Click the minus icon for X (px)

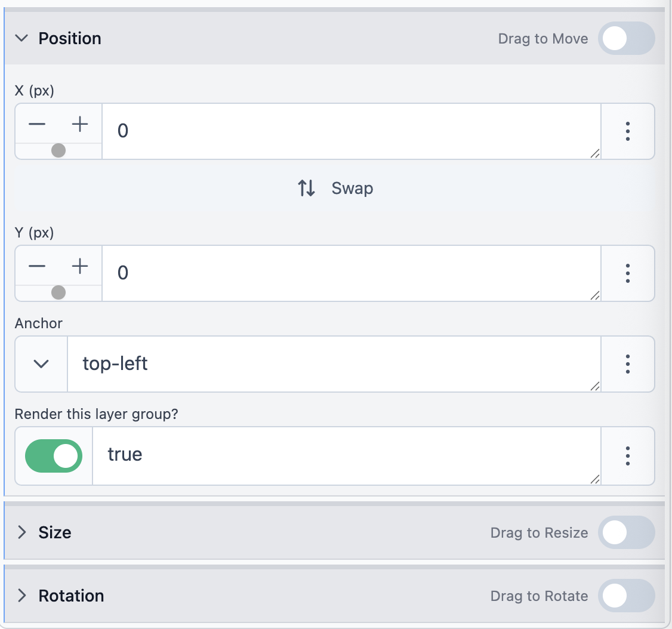37,124
